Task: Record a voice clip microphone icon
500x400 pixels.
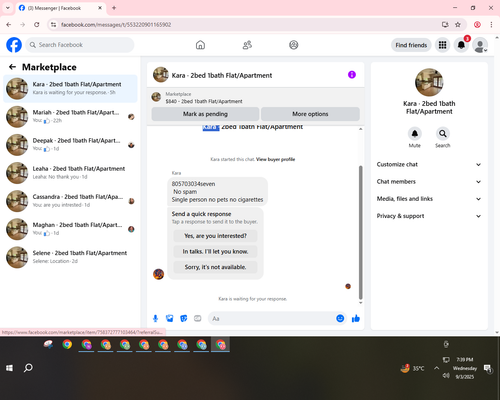Action: pyautogui.click(x=155, y=319)
